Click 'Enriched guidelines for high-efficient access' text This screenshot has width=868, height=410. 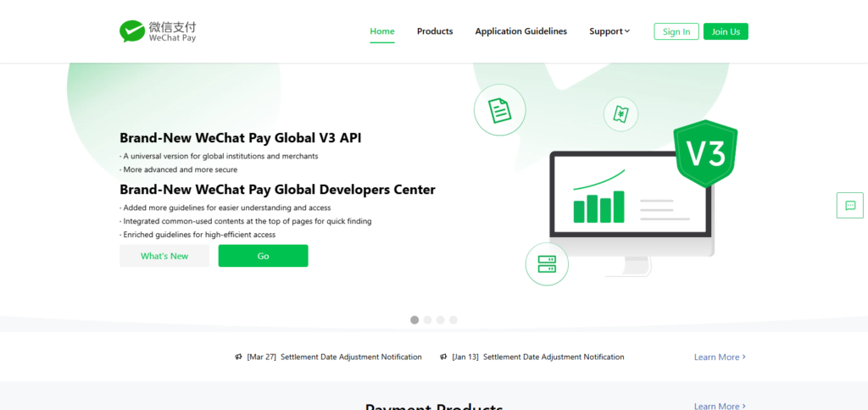[198, 235]
